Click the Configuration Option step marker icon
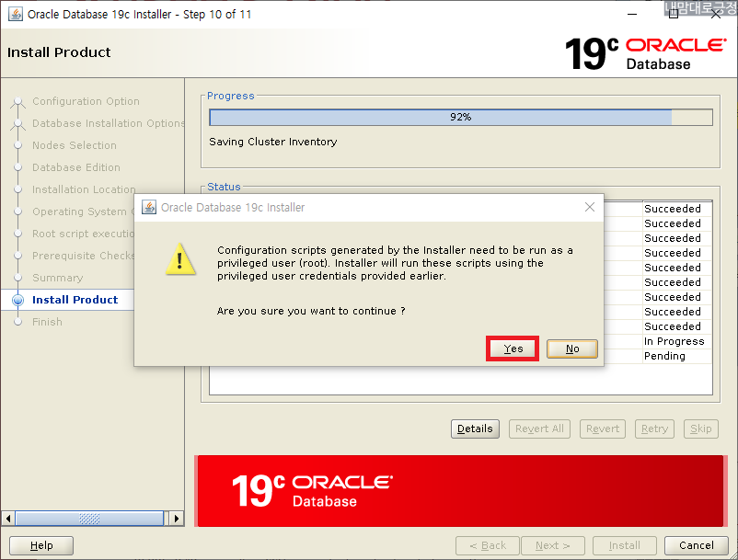Viewport: 738px width, 560px height. tap(17, 101)
